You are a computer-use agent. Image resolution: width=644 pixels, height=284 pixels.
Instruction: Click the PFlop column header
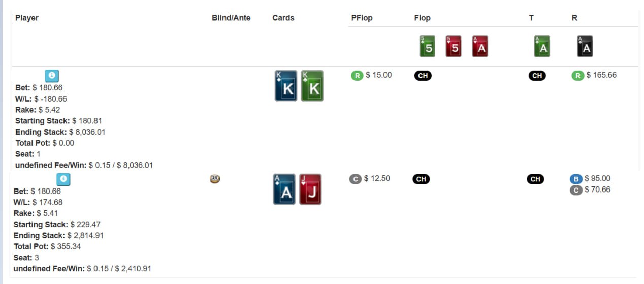pyautogui.click(x=362, y=18)
